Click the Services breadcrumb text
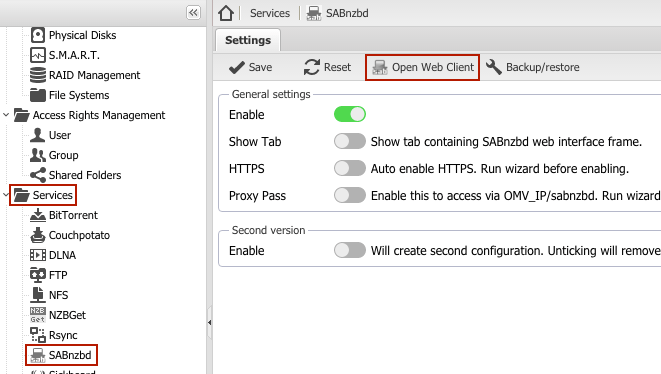 coord(270,13)
